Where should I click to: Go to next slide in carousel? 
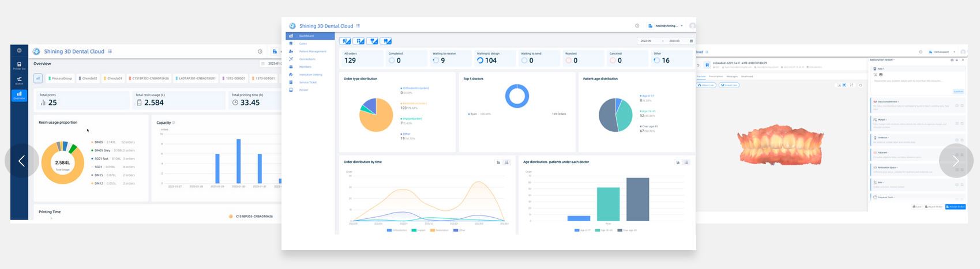[x=956, y=161]
